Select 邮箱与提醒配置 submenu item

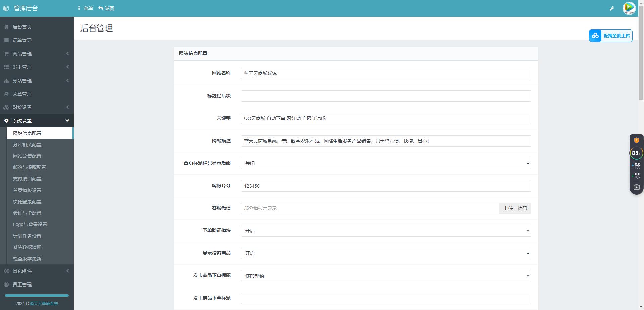pyautogui.click(x=40, y=167)
